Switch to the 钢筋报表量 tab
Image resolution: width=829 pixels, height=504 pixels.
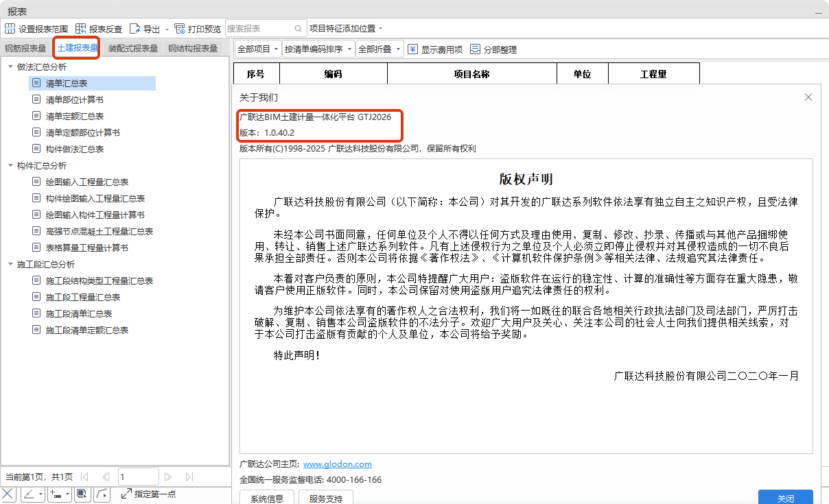(25, 49)
